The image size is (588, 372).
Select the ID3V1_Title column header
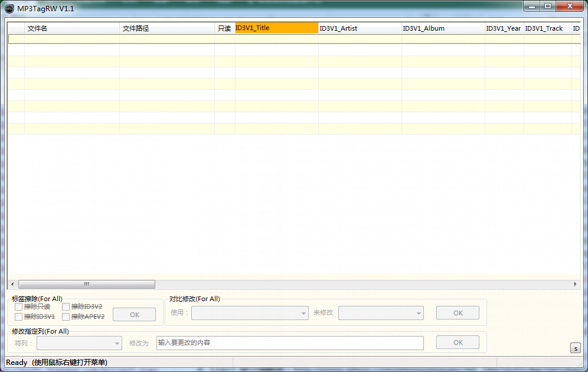click(x=277, y=28)
